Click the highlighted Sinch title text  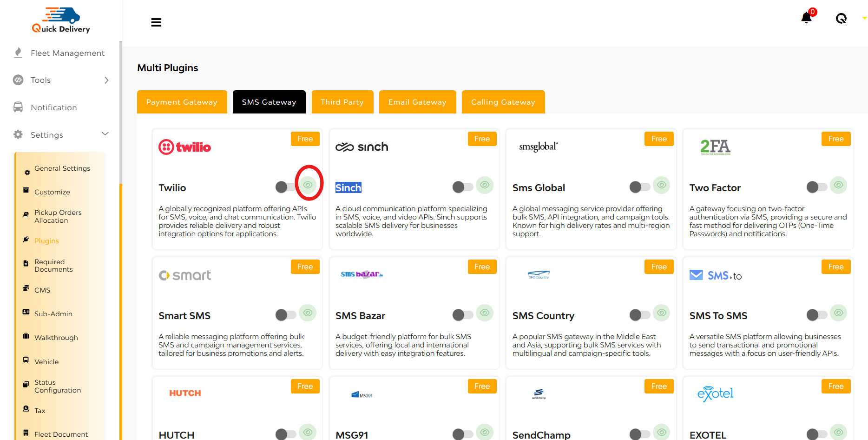[x=349, y=187]
